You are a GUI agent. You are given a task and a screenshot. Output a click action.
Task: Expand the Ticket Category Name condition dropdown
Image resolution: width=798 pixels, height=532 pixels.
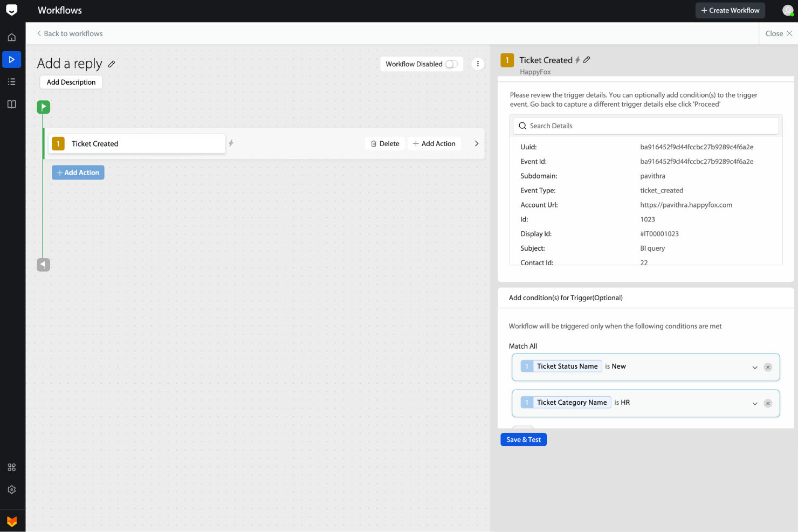point(755,403)
